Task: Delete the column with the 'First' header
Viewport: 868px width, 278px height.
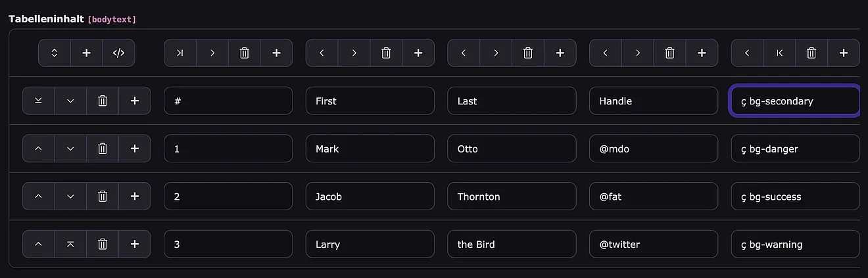Action: tap(386, 53)
